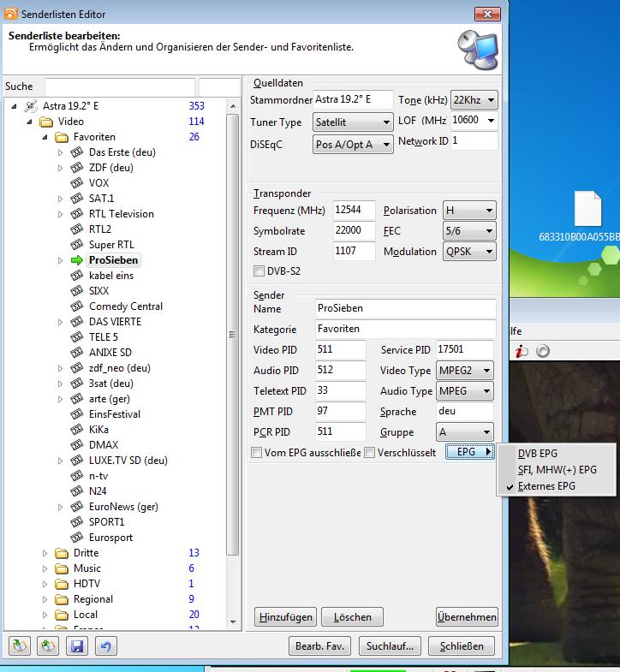The height and width of the screenshot is (672, 620).
Task: Click the Schließen button
Action: coord(462,645)
